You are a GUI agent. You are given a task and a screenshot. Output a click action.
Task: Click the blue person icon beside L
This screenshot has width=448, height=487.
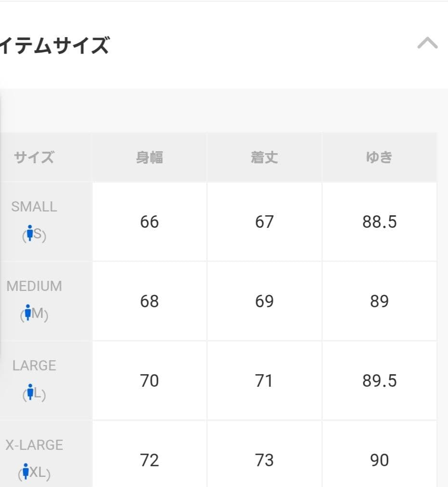point(30,392)
